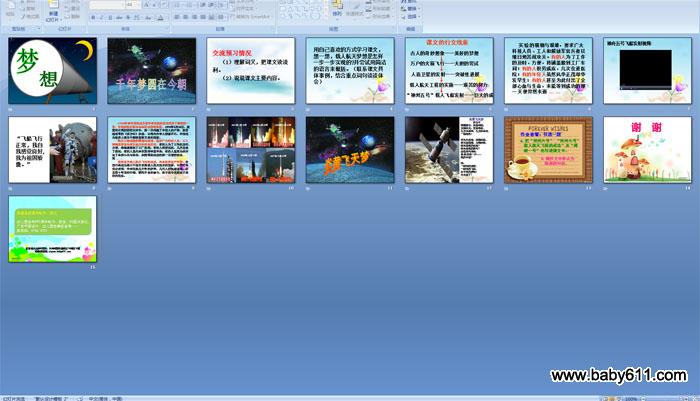The image size is (700, 401).
Task: Click the Italic formatting icon
Action: pyautogui.click(x=102, y=17)
